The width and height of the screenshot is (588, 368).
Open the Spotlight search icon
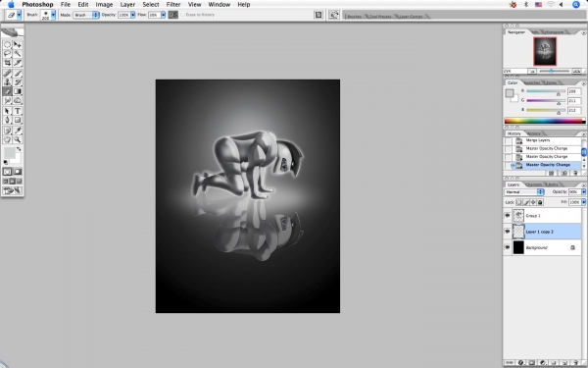pyautogui.click(x=576, y=5)
